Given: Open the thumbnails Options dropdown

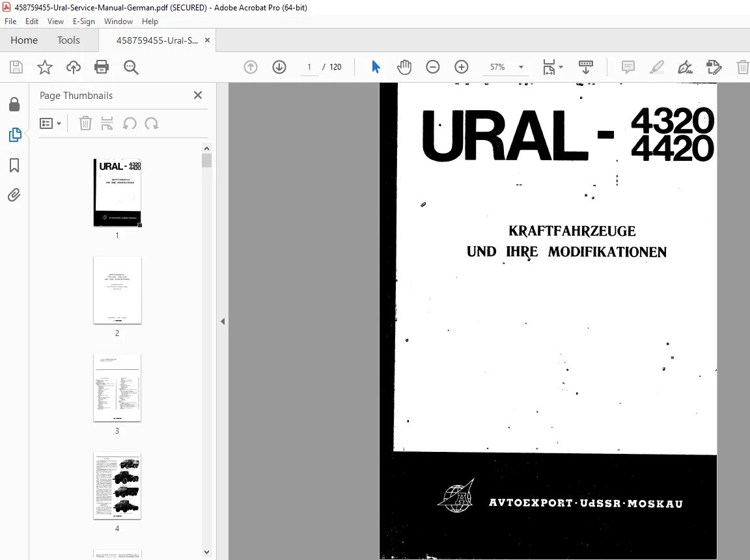Looking at the screenshot, I should (x=50, y=124).
